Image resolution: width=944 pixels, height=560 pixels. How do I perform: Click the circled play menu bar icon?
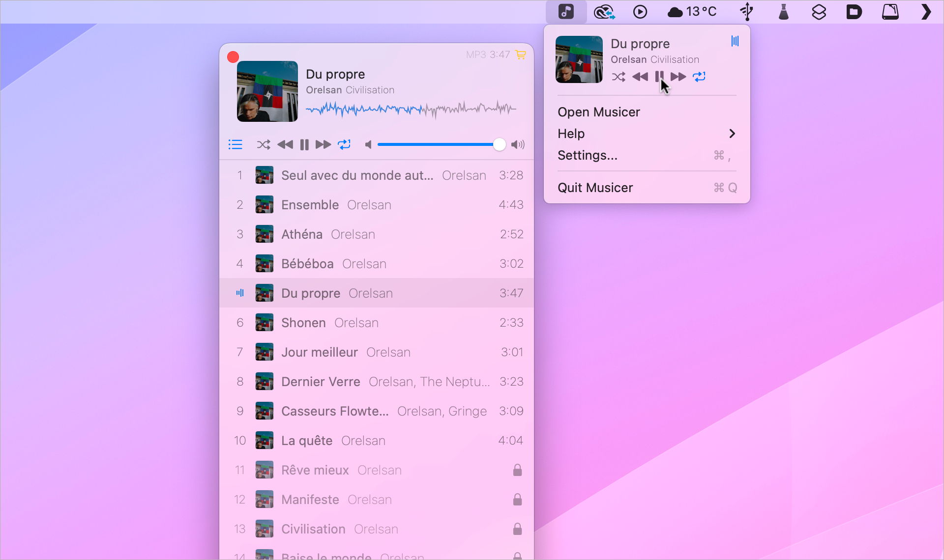[x=640, y=11]
